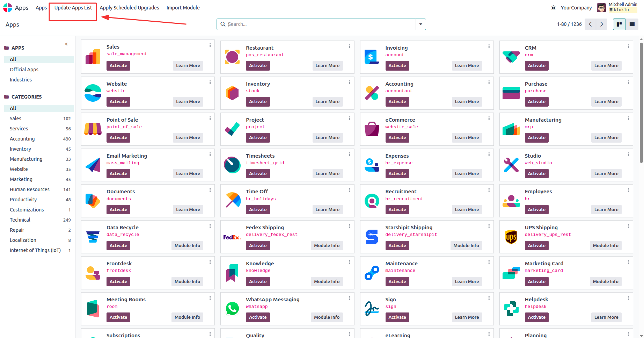
Task: Click the Fedex Shipping app logo
Action: coord(232,237)
